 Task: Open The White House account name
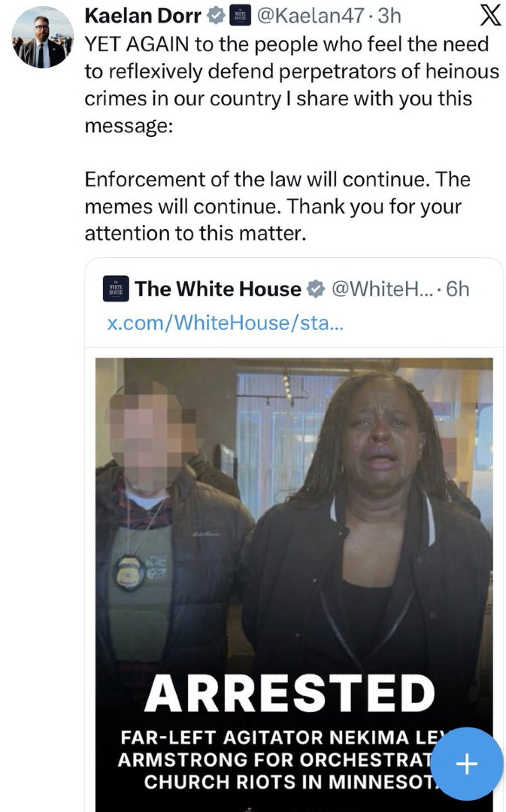[218, 289]
